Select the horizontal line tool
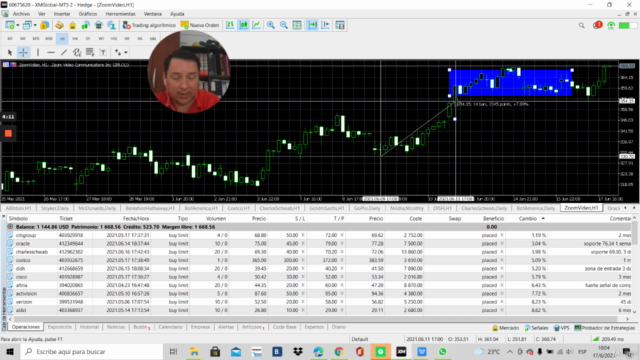 [51, 52]
